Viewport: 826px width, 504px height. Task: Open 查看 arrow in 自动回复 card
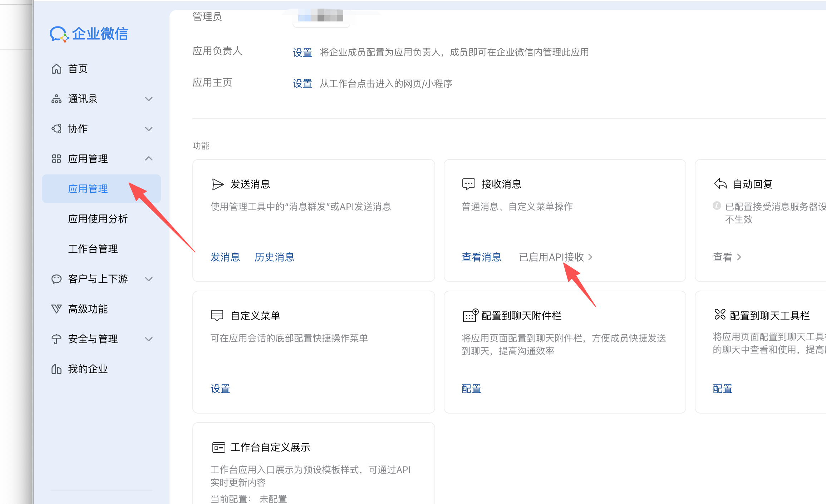(x=739, y=257)
